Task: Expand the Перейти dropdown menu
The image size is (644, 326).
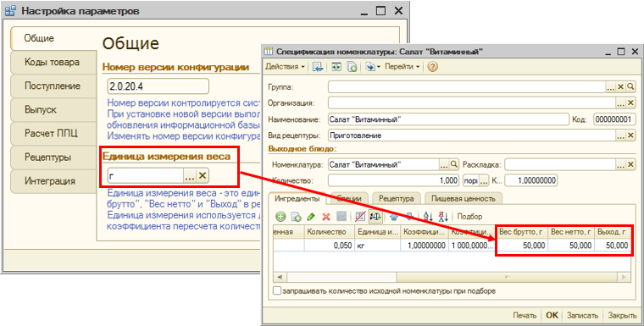Action: [402, 67]
